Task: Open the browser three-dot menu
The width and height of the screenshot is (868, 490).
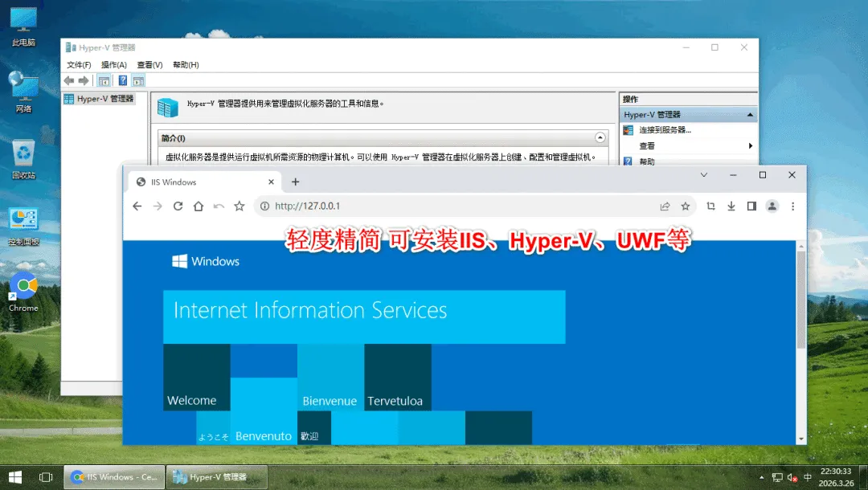Action: tap(792, 206)
